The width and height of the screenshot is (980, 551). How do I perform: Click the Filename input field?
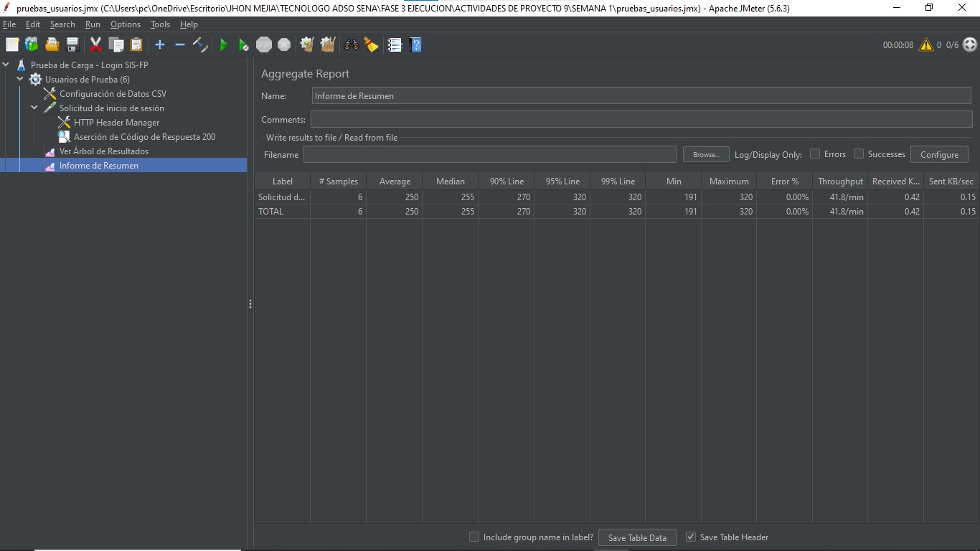(490, 154)
